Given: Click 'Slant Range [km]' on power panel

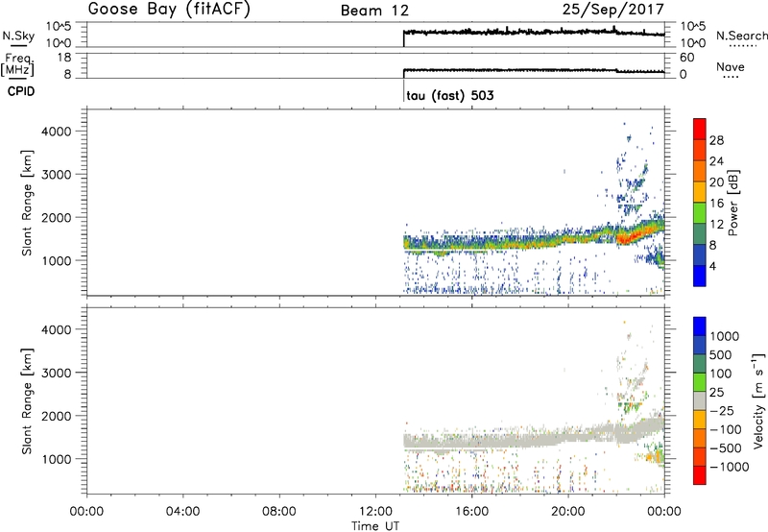Looking at the screenshot, I should 27,203.
